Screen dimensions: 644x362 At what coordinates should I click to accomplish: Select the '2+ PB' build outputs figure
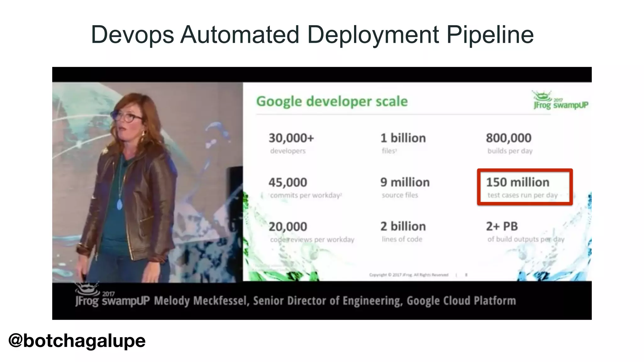pyautogui.click(x=502, y=226)
